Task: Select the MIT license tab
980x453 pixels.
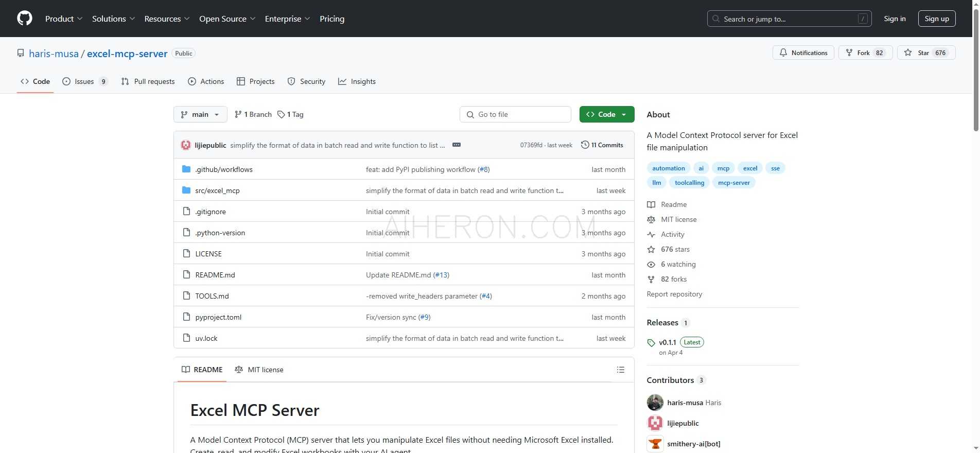Action: [259, 370]
